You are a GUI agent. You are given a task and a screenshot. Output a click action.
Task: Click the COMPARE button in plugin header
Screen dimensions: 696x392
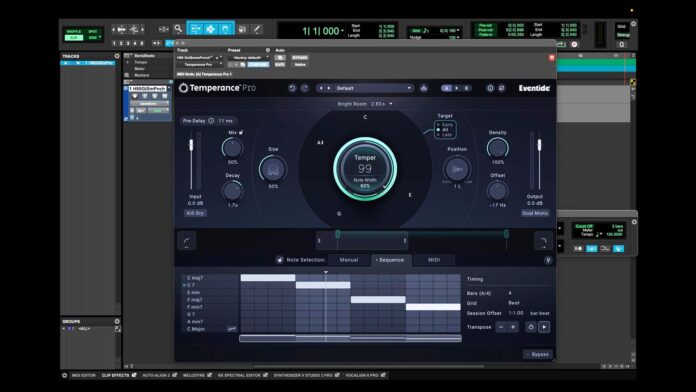258,64
